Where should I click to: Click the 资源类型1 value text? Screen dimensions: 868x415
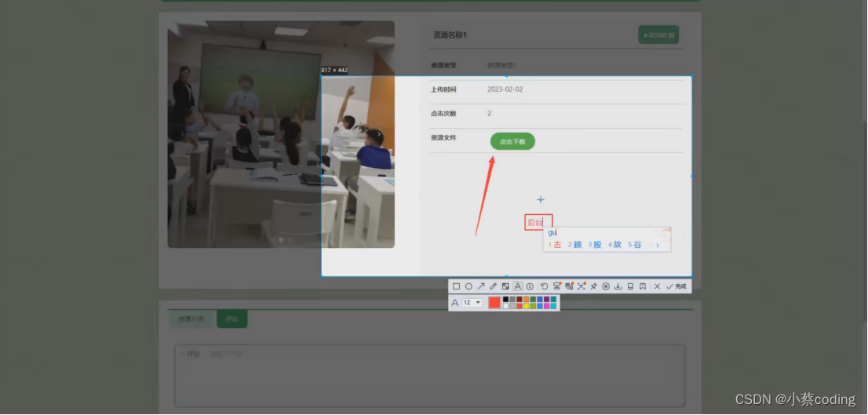(501, 65)
